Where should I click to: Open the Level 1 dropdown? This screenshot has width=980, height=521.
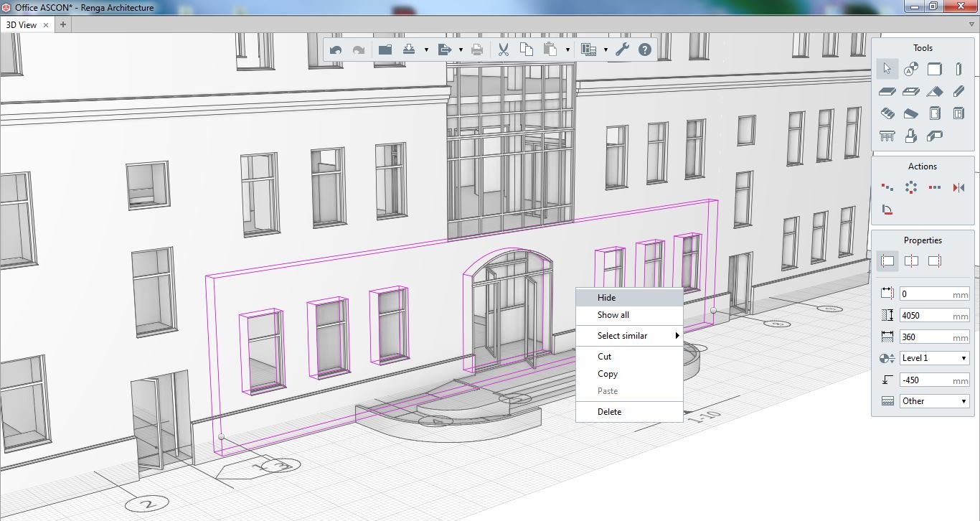point(934,358)
